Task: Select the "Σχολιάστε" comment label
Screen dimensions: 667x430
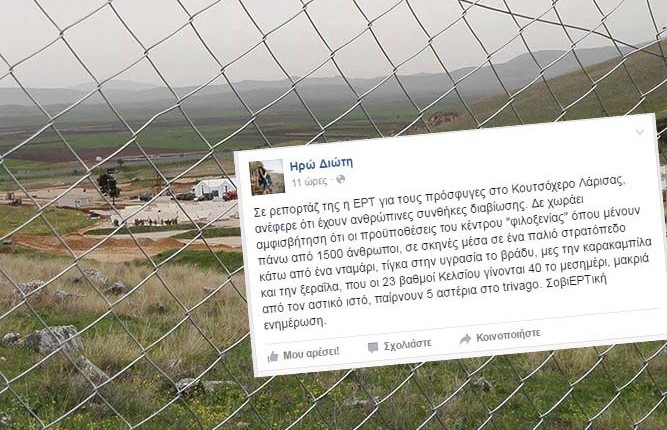Action: tap(408, 345)
